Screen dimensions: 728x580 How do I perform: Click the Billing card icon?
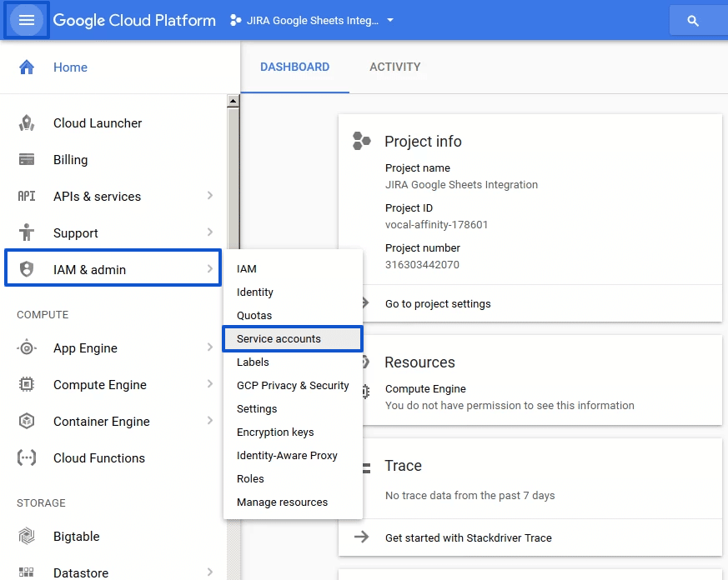[x=27, y=160]
